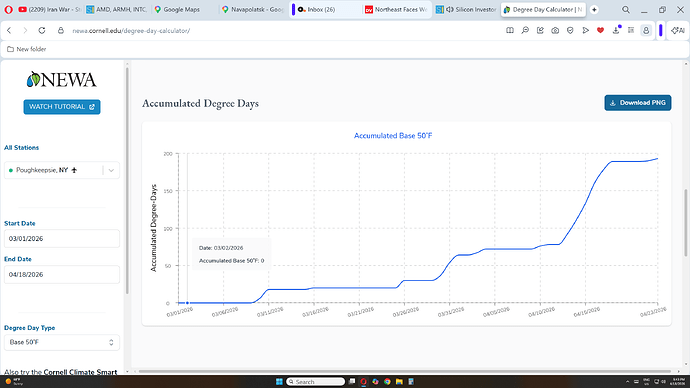Screen dimensions: 690x388
Task: Click the weather widget in taskbar
Action: pos(13,381)
